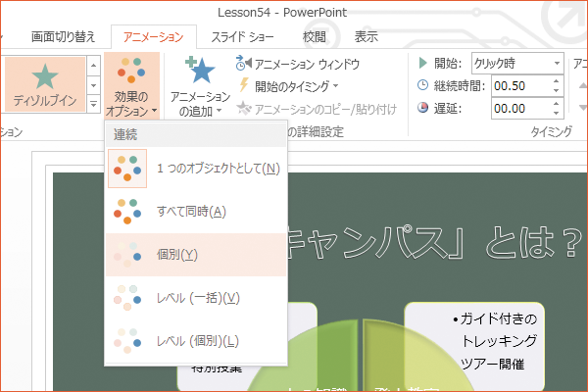588x392 pixels.
Task: Click the green play 開始 icon
Action: click(x=423, y=63)
